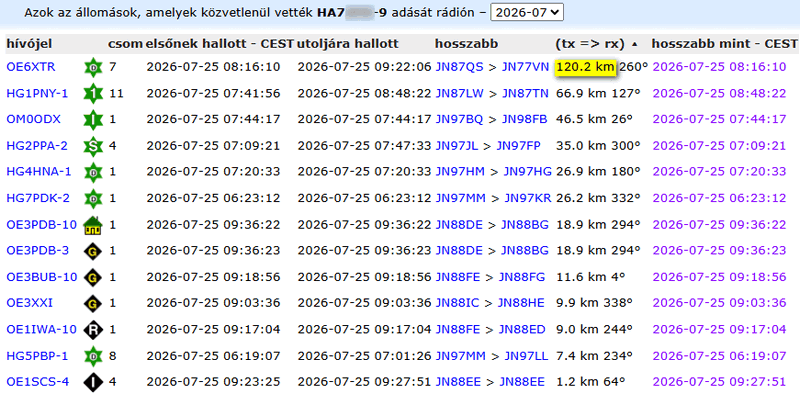The image size is (800, 394).
Task: Click the black I diamond icon beside OE1SCS-4
Action: 93,382
